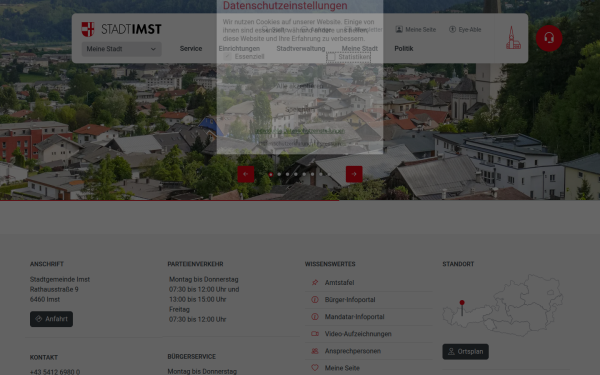Click the camera icon beside Video-Aufzeichnungen

click(x=315, y=334)
